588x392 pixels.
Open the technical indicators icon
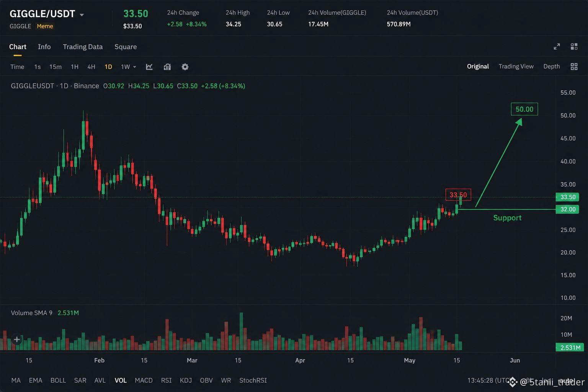(167, 67)
